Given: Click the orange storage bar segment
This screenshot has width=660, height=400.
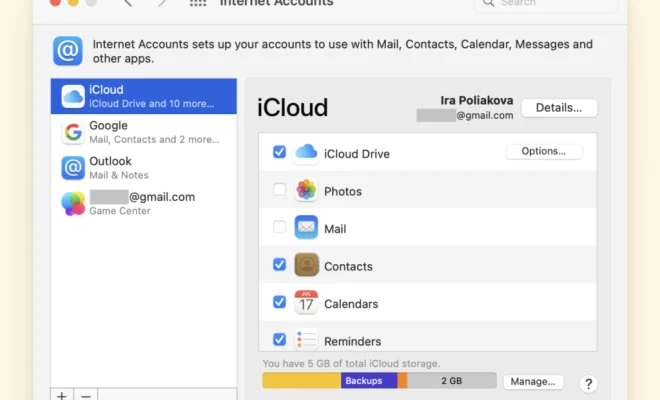Looking at the screenshot, I should click(x=402, y=381).
